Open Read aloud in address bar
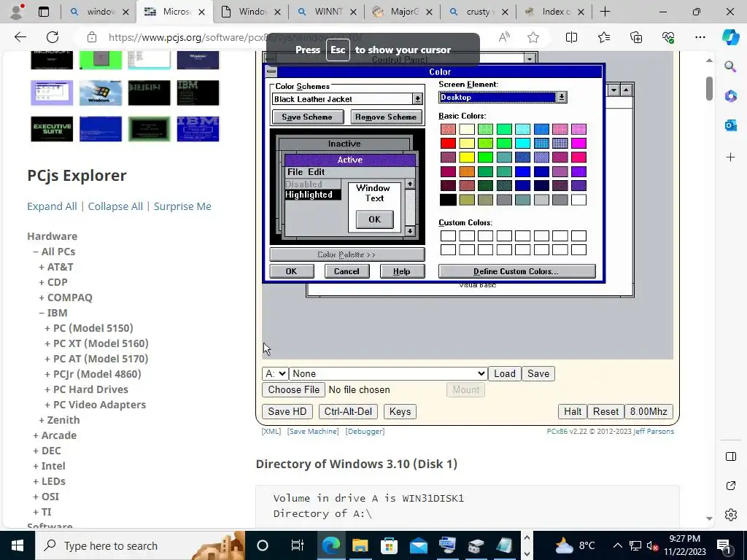This screenshot has height=560, width=747. click(x=505, y=37)
